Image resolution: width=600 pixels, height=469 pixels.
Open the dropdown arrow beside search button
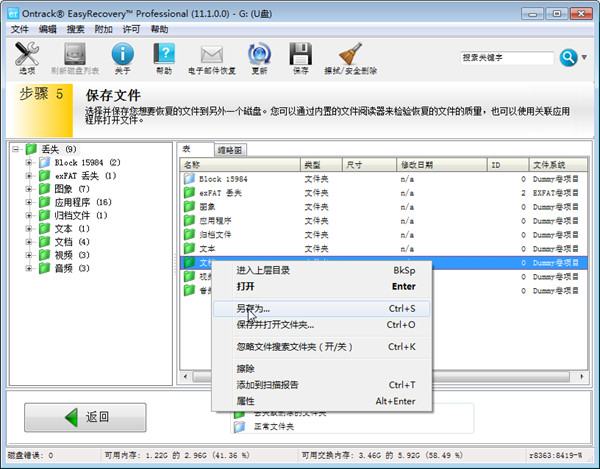tap(585, 58)
